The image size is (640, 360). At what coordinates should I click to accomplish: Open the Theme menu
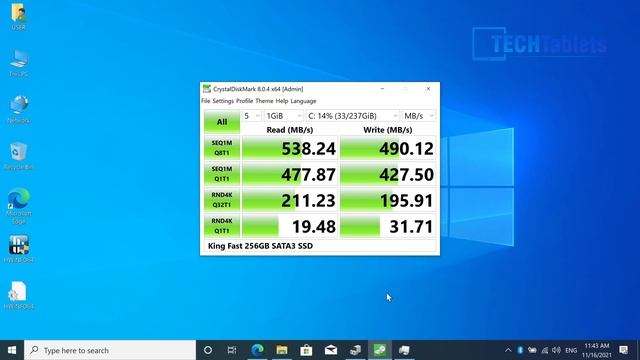coord(264,101)
